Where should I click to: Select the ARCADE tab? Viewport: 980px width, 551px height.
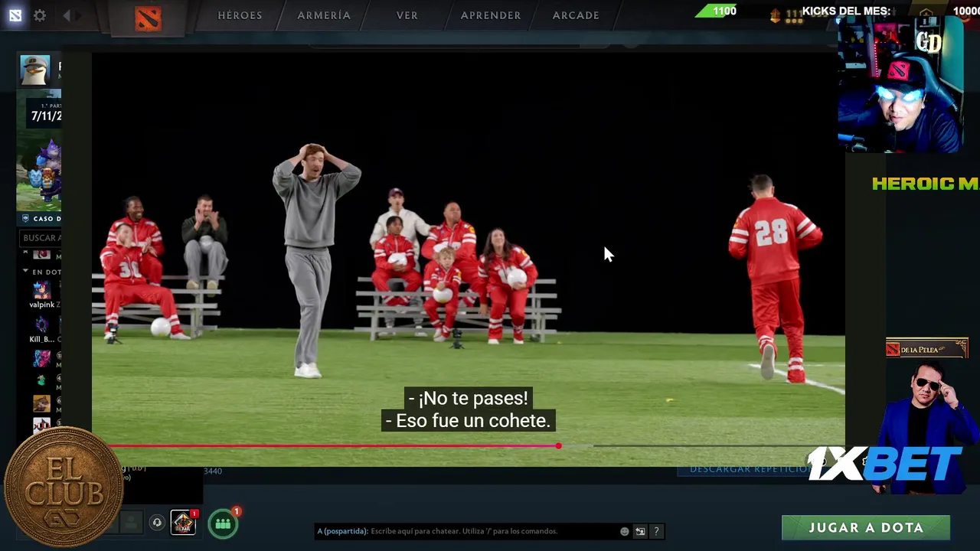pos(576,15)
